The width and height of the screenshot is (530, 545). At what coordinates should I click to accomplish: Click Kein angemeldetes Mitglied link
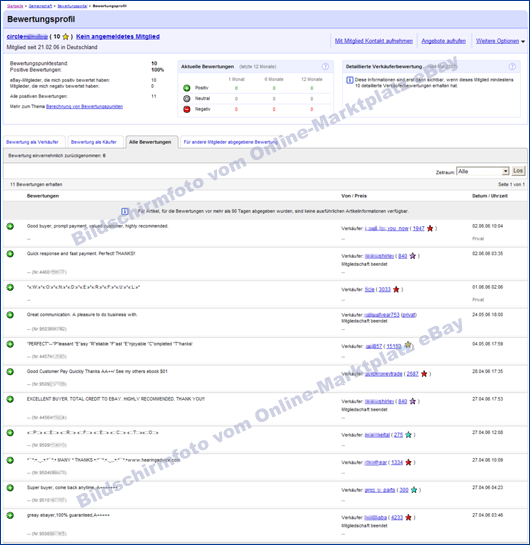[118, 36]
